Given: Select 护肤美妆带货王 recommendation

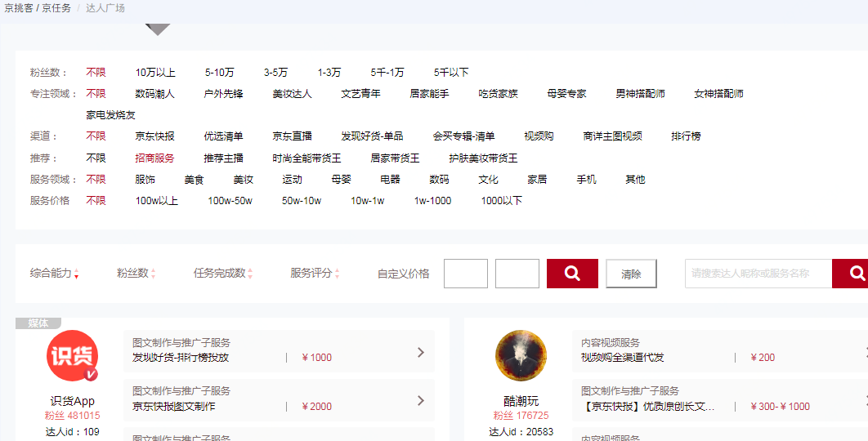Looking at the screenshot, I should pos(483,158).
